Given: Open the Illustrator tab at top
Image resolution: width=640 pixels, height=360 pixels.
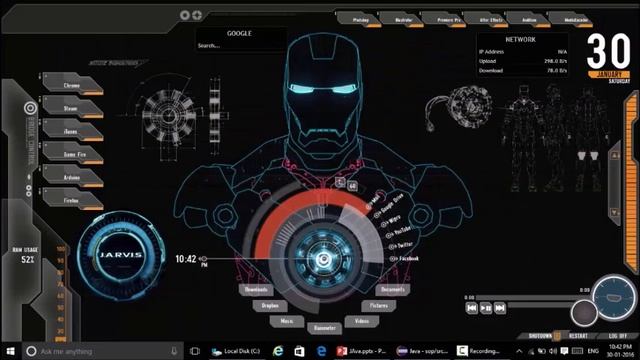Looking at the screenshot, I should click(402, 20).
